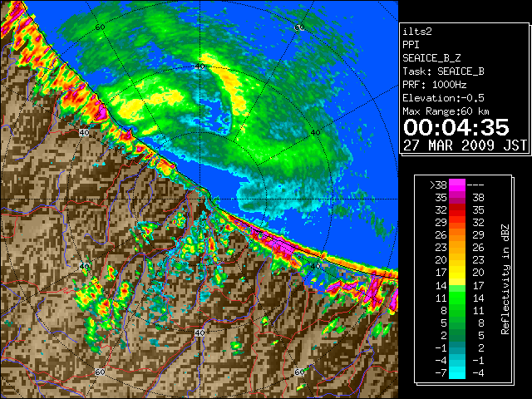Select the '-7' legend value
Screen dimensions: 532x399
[441, 373]
